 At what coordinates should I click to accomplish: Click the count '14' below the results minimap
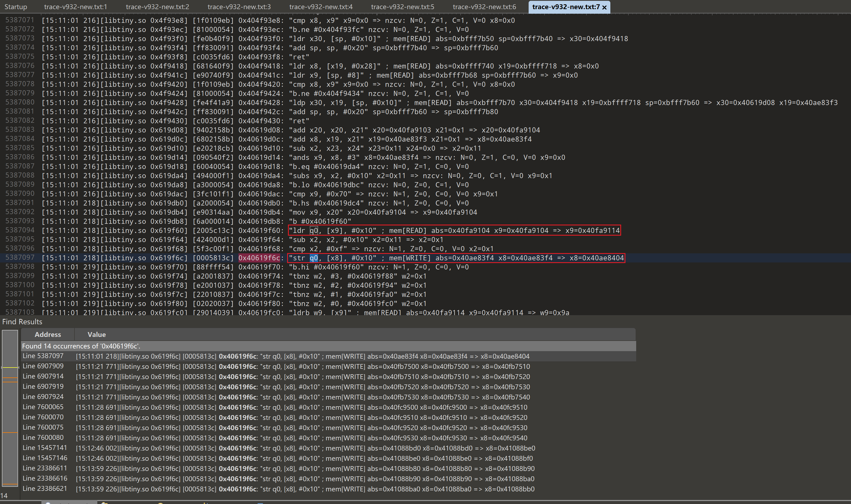click(4, 495)
